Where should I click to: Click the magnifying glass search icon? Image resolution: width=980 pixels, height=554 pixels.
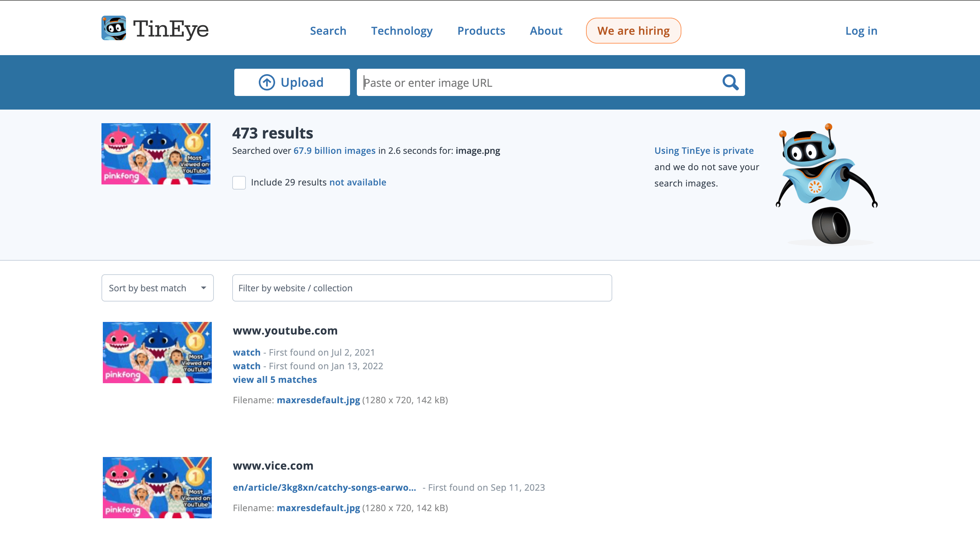730,82
